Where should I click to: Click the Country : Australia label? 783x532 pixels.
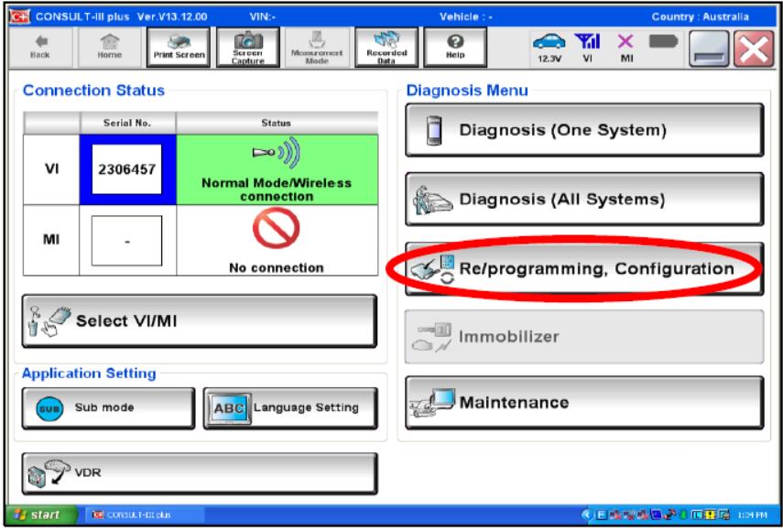[x=700, y=17]
